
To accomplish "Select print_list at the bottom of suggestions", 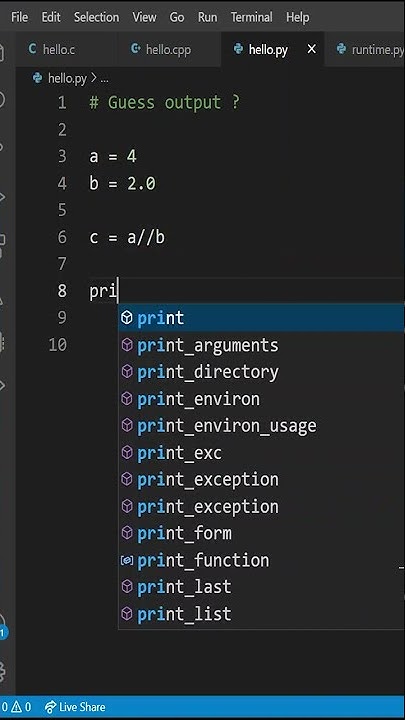I will tap(261, 614).
